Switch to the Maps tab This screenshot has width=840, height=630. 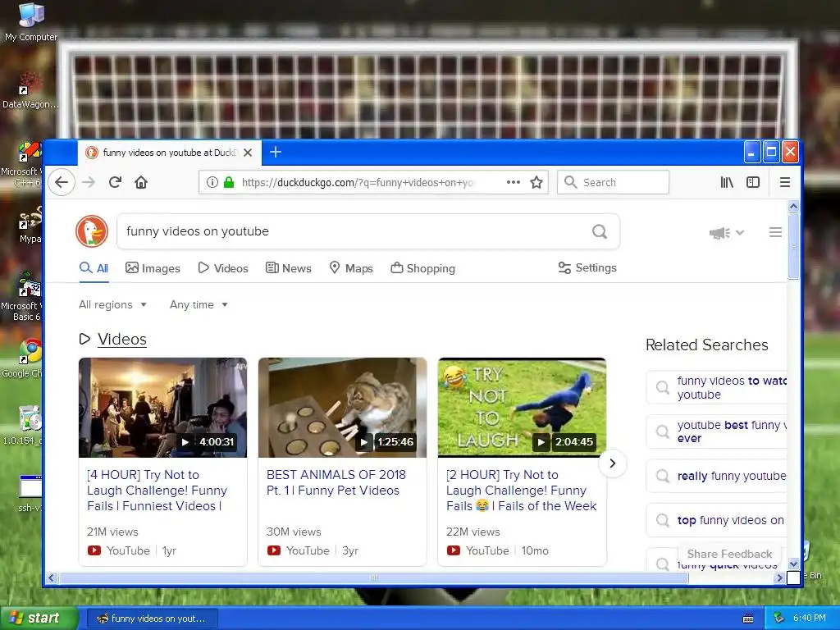point(351,268)
